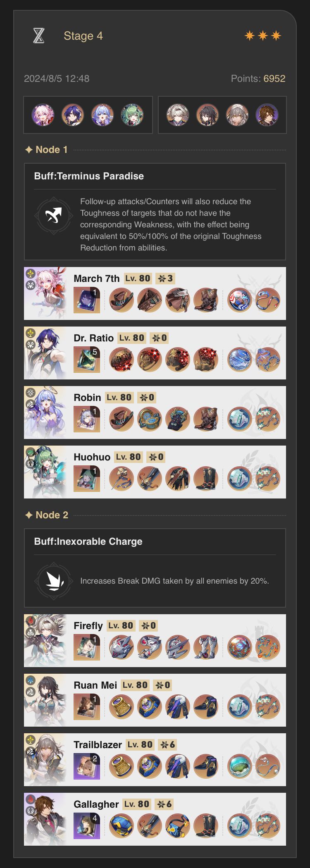Open the Robin character row portrait
This screenshot has height=868, width=310.
[x=45, y=413]
